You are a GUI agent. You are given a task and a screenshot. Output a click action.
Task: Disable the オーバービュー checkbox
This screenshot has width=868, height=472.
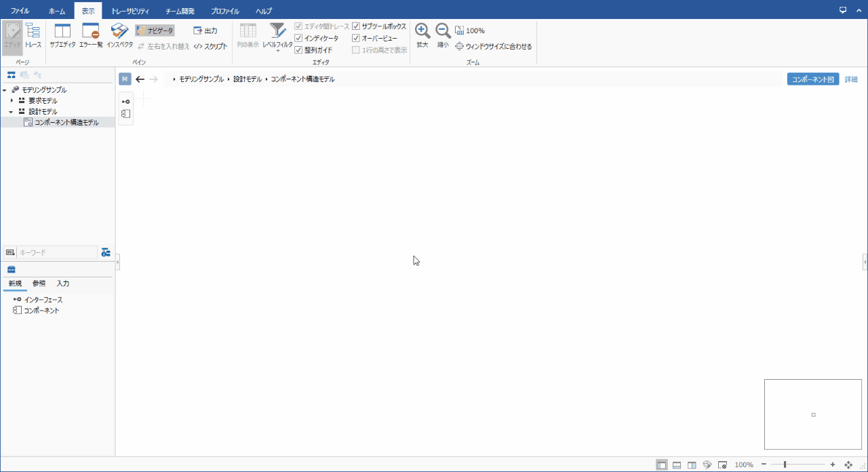pyautogui.click(x=356, y=38)
